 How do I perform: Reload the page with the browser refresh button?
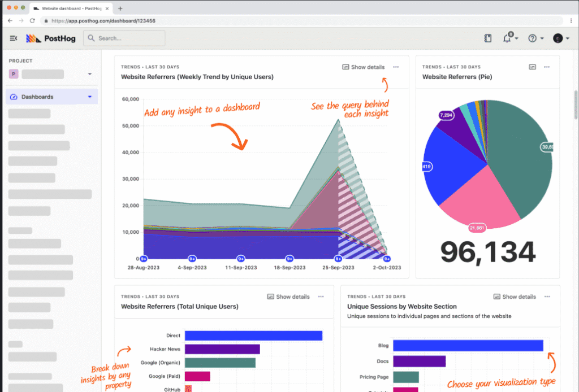tap(32, 20)
